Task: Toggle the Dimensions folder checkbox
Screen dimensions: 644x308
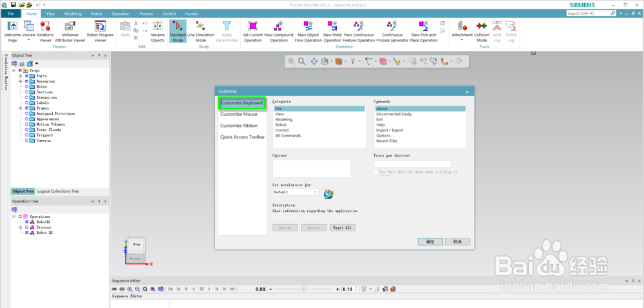Action: coord(27,97)
